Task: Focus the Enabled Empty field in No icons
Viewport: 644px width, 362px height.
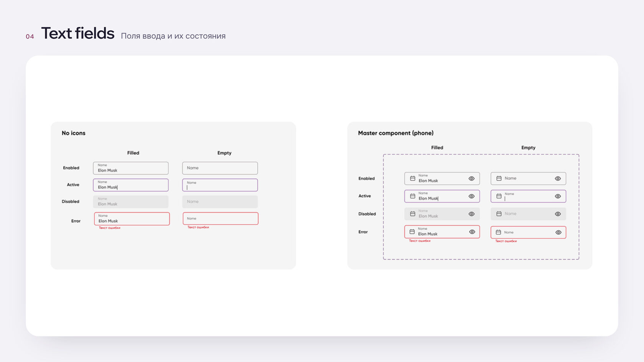Action: 220,168
